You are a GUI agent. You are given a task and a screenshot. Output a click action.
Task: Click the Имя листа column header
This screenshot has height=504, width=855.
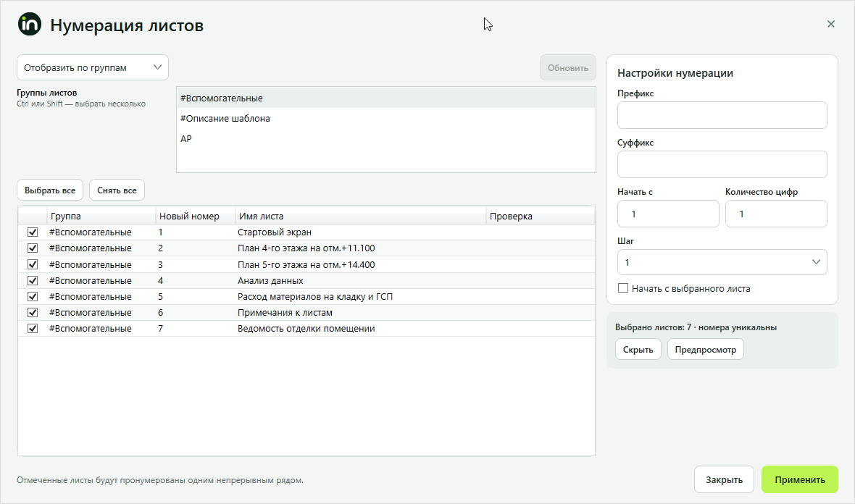(360, 216)
